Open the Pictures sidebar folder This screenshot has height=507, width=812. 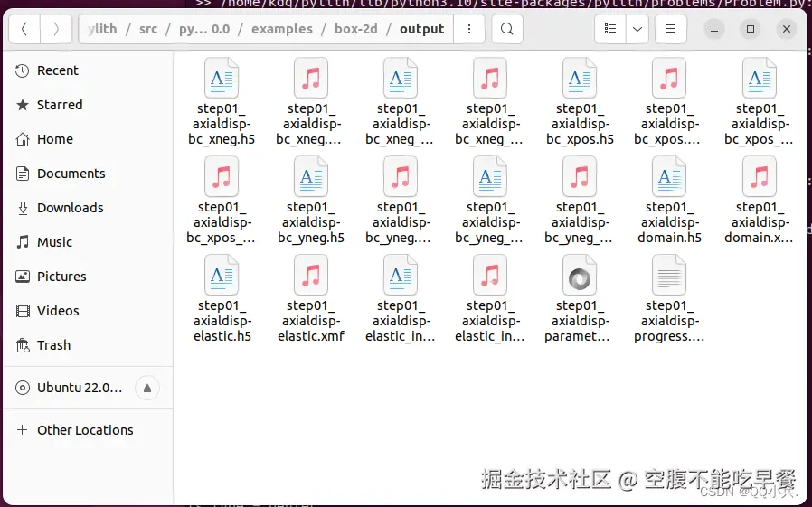click(88, 277)
